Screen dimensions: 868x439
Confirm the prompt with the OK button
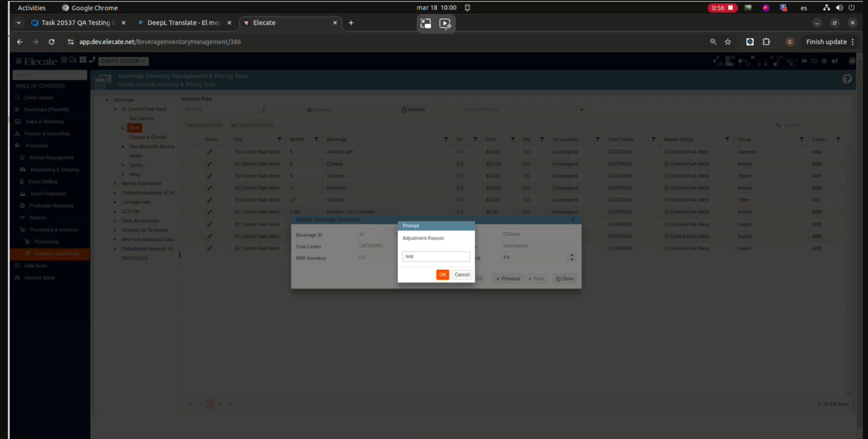coord(442,275)
